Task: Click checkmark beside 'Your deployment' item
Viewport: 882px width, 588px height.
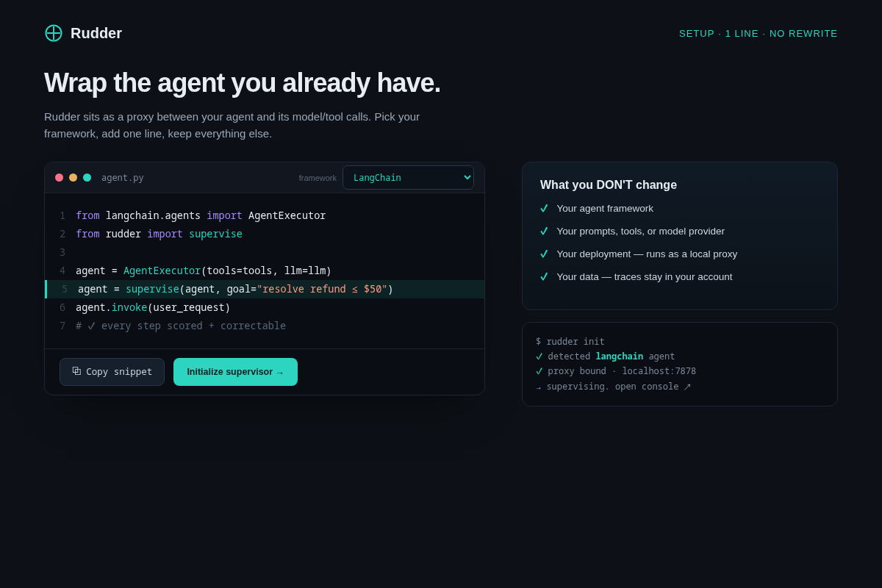Action: (x=544, y=254)
